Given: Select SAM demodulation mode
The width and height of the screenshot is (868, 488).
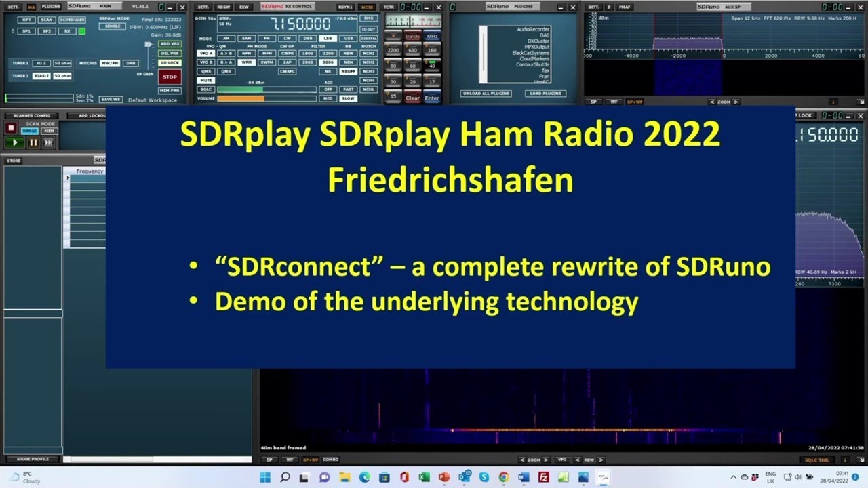Looking at the screenshot, I should (246, 39).
